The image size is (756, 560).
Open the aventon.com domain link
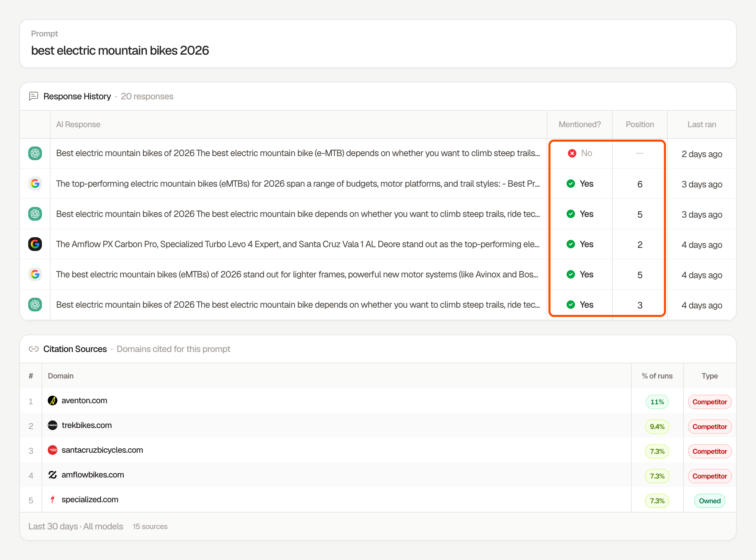pyautogui.click(x=84, y=400)
